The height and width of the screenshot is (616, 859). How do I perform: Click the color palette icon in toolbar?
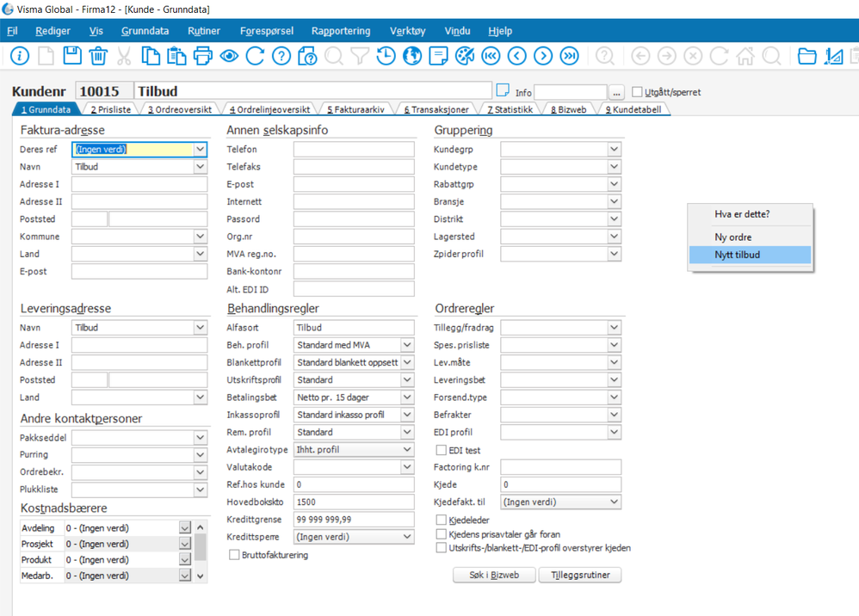(x=465, y=57)
